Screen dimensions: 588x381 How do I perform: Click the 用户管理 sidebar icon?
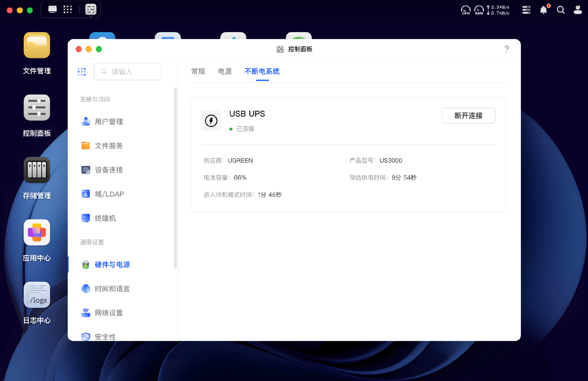[86, 121]
